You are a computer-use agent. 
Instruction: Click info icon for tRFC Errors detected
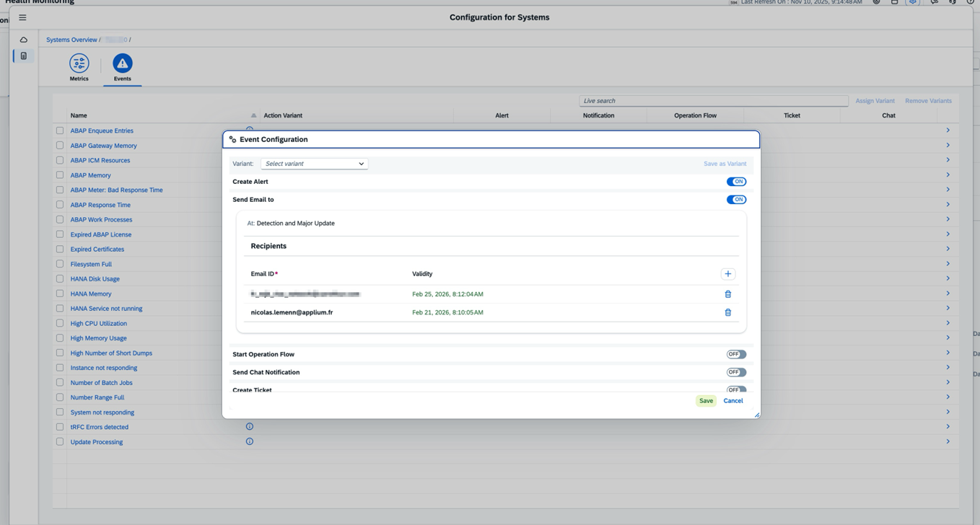pyautogui.click(x=250, y=427)
